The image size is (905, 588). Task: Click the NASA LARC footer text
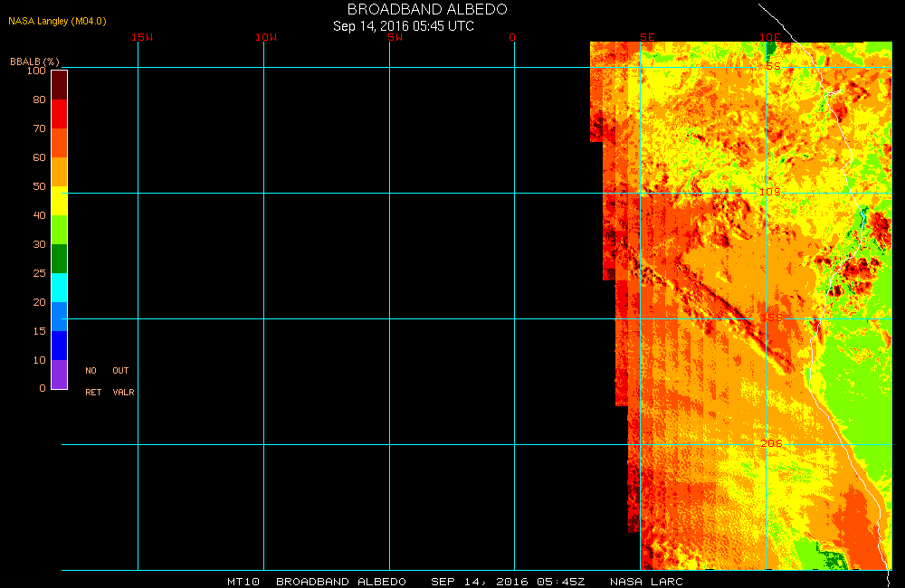646,581
